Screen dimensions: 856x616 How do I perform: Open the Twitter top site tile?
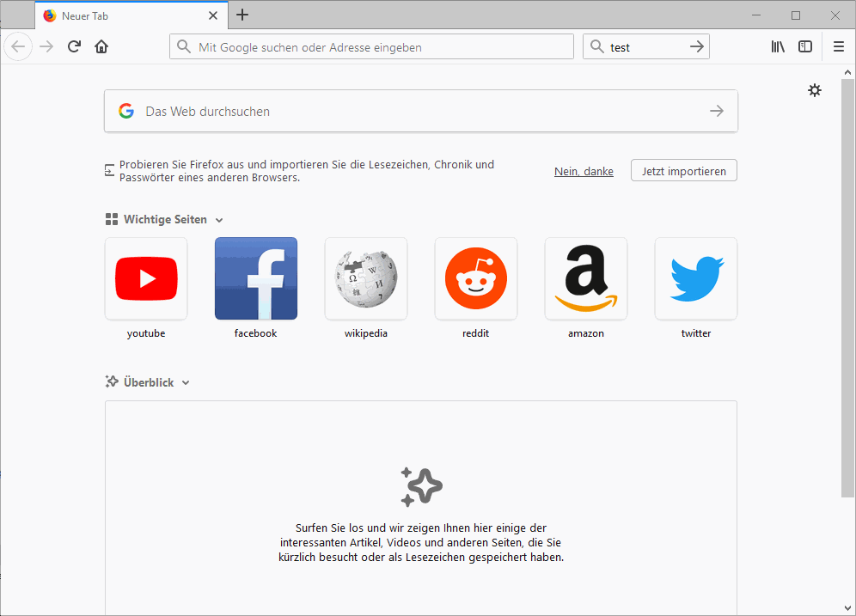696,279
